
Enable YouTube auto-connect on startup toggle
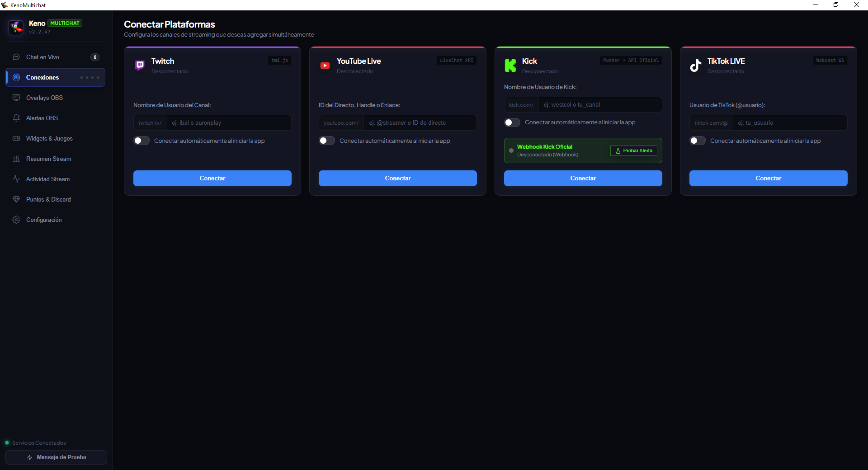(327, 141)
